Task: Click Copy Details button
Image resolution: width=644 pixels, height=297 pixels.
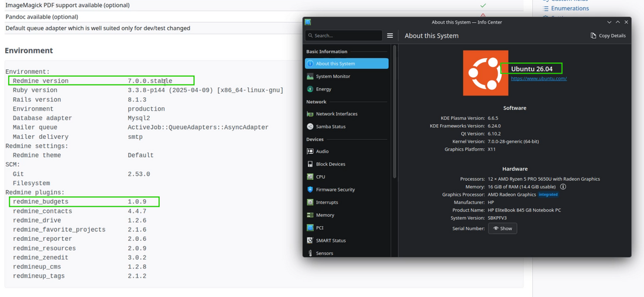Action: click(608, 36)
